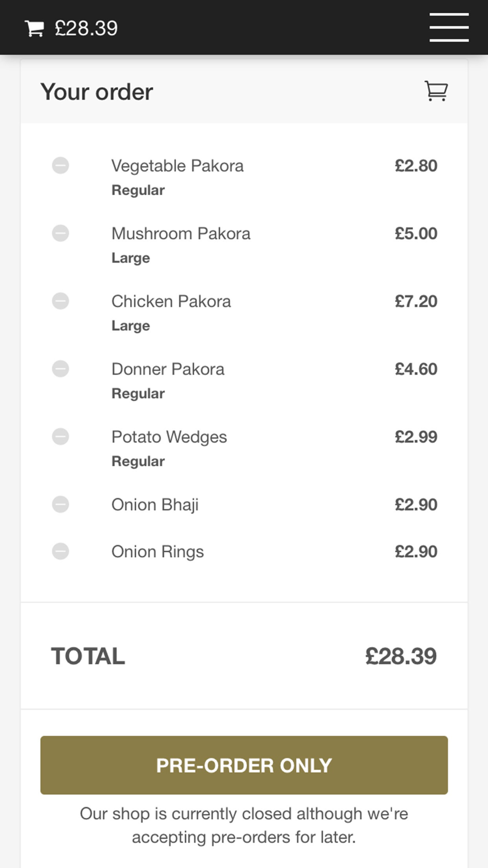488x868 pixels.
Task: Select the TOTAL £28.39 amount
Action: point(401,656)
